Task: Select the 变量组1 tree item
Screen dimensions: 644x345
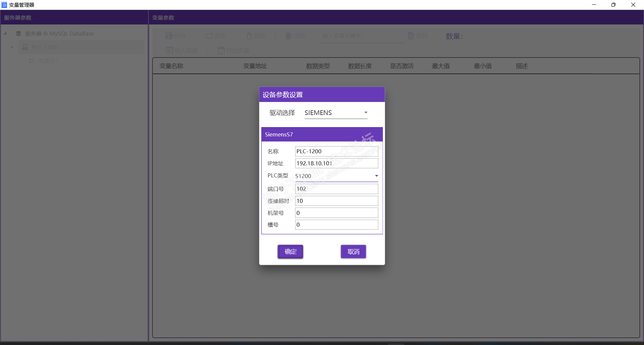Action: [48, 61]
